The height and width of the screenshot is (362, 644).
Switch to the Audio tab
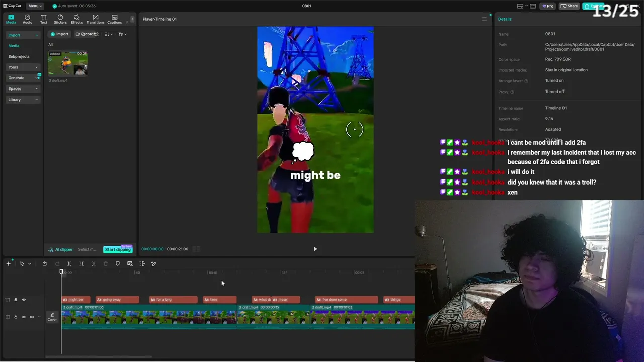27,19
